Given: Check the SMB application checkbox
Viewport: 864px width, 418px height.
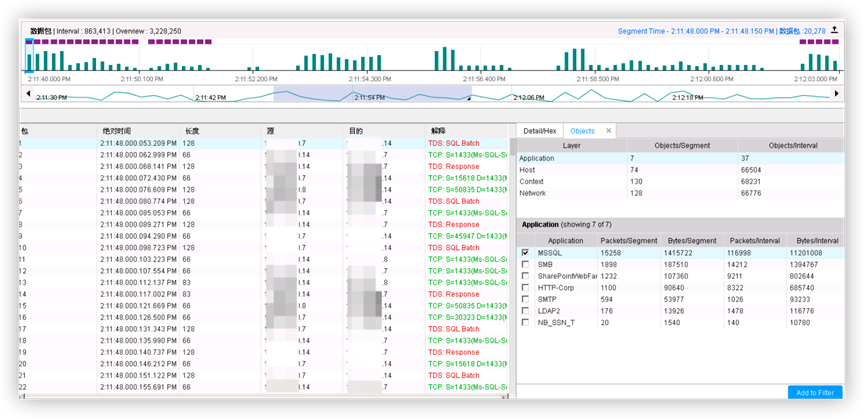Looking at the screenshot, I should (x=526, y=264).
